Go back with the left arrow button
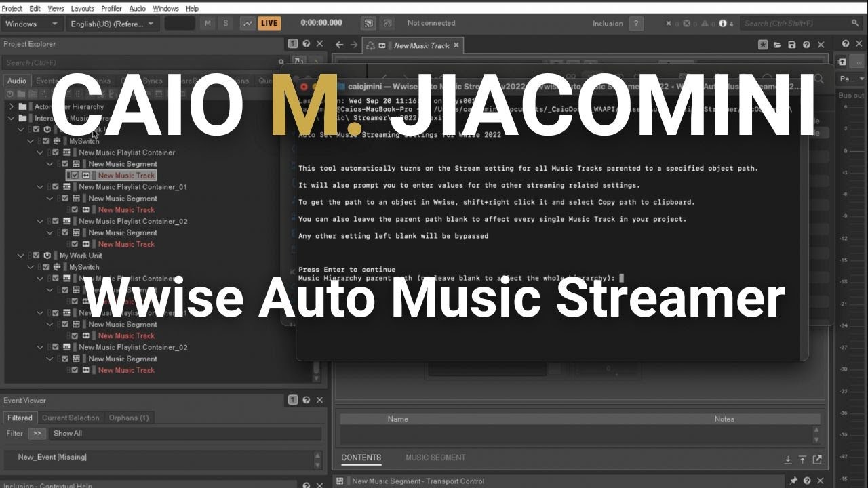 [x=340, y=45]
